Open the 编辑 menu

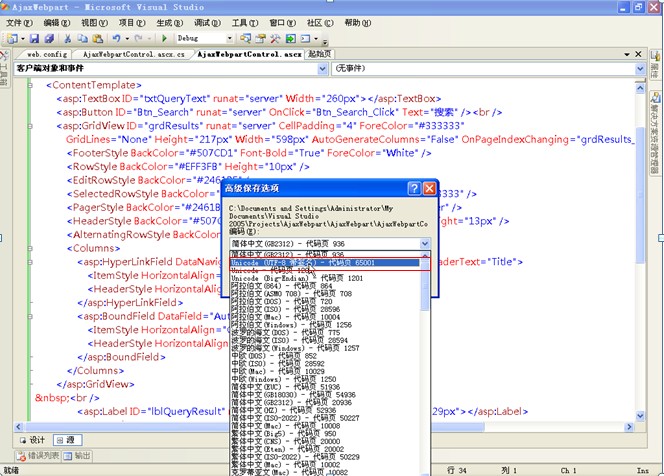56,22
